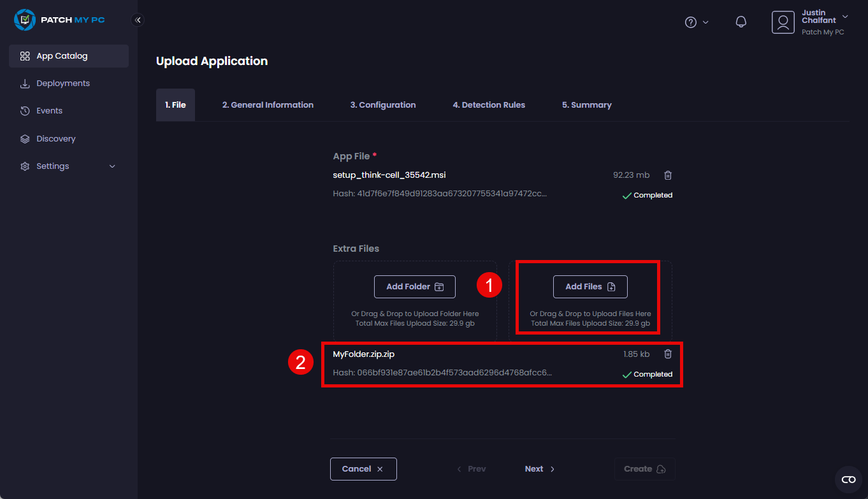
Task: Click the Patch My PC logo
Action: point(59,20)
